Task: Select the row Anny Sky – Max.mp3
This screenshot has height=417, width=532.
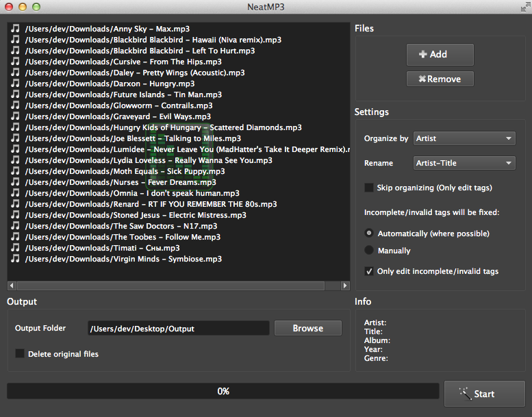Action: coord(179,29)
